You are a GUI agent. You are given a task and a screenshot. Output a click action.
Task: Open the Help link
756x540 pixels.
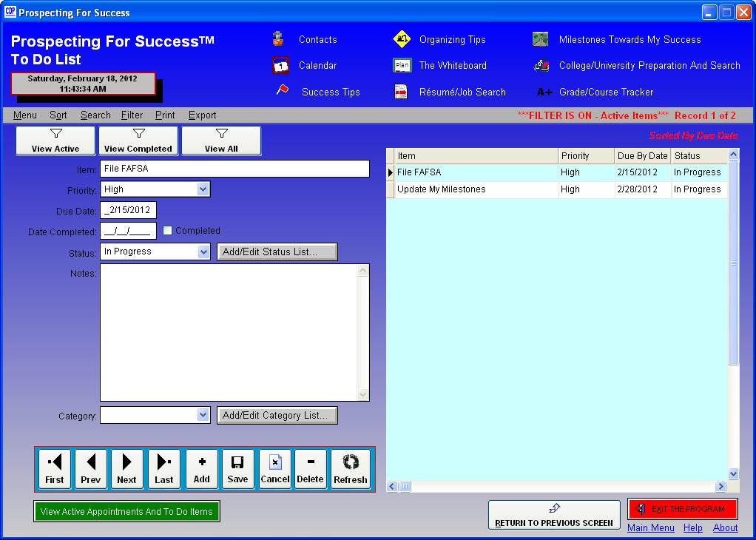point(693,528)
